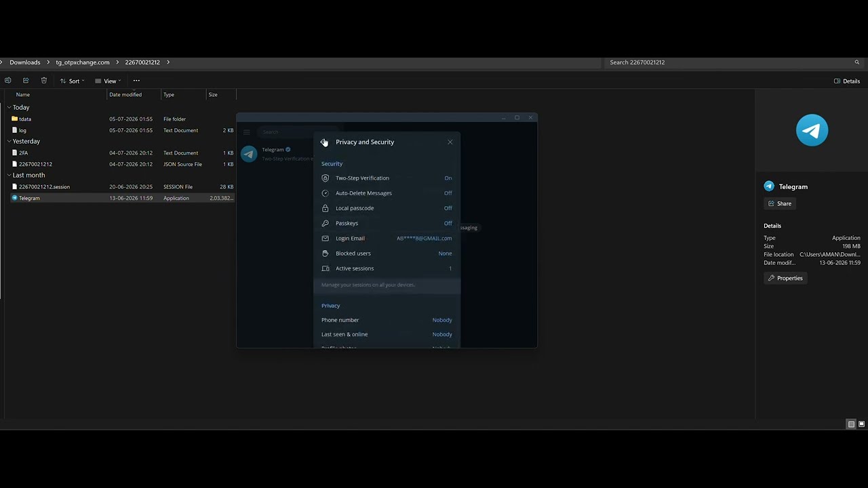Click the search magnifier icon in Explorer
This screenshot has height=488, width=868.
(x=857, y=62)
